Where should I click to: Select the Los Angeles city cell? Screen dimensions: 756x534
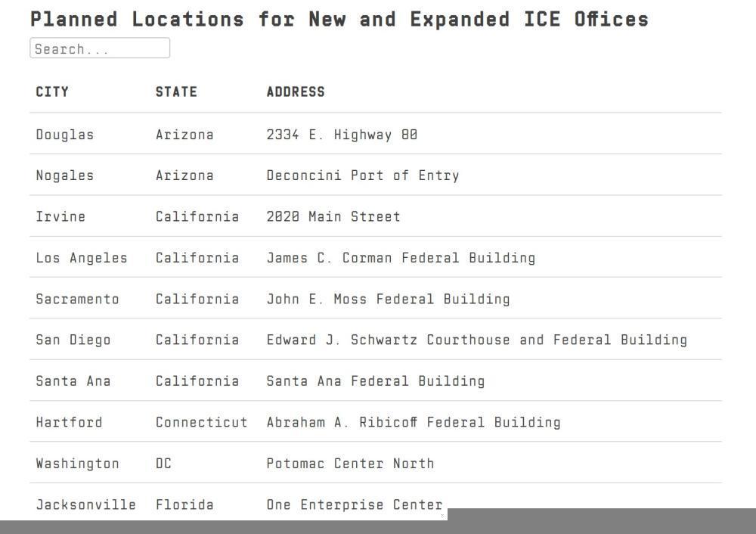[x=82, y=258]
